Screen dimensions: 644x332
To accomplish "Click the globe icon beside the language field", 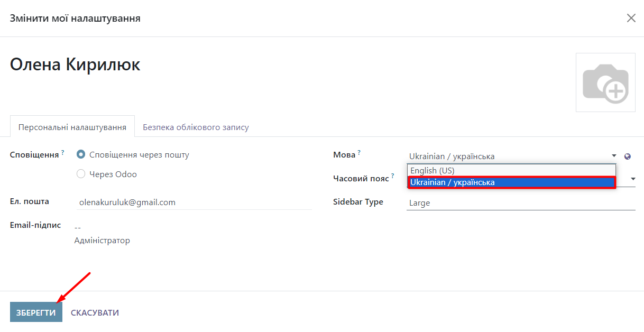I will pyautogui.click(x=628, y=156).
